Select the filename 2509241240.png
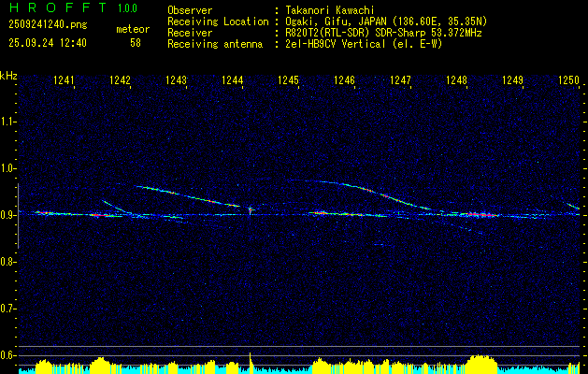Viewport: 588px width, 374px height. [x=48, y=25]
